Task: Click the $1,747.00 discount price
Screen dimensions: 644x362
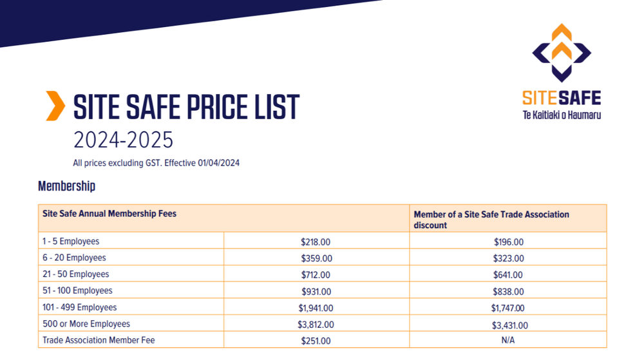Action: click(509, 309)
